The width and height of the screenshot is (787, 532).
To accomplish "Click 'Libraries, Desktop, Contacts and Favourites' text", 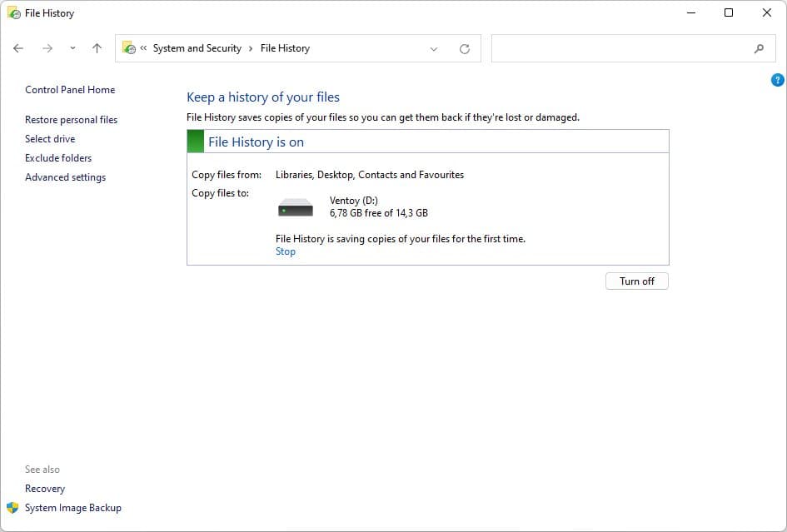I will click(370, 175).
